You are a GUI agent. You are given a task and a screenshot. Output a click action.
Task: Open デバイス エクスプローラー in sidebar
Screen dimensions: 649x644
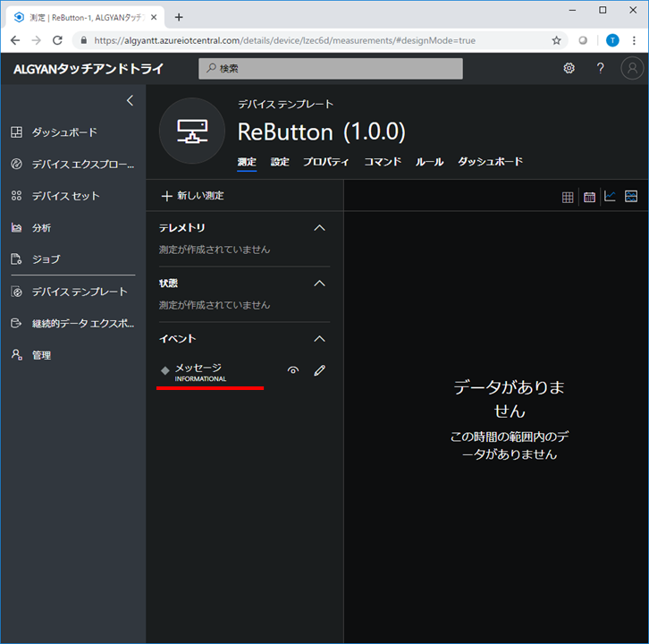coord(72,164)
